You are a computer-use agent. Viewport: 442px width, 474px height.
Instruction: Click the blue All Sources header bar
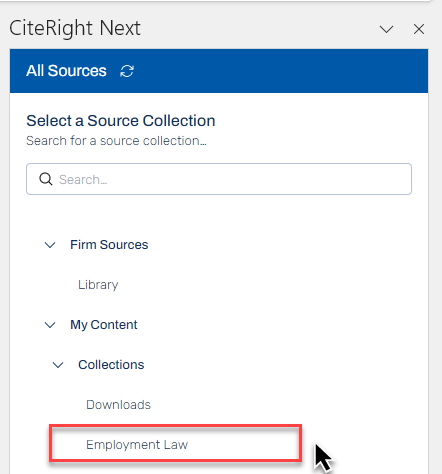219,71
